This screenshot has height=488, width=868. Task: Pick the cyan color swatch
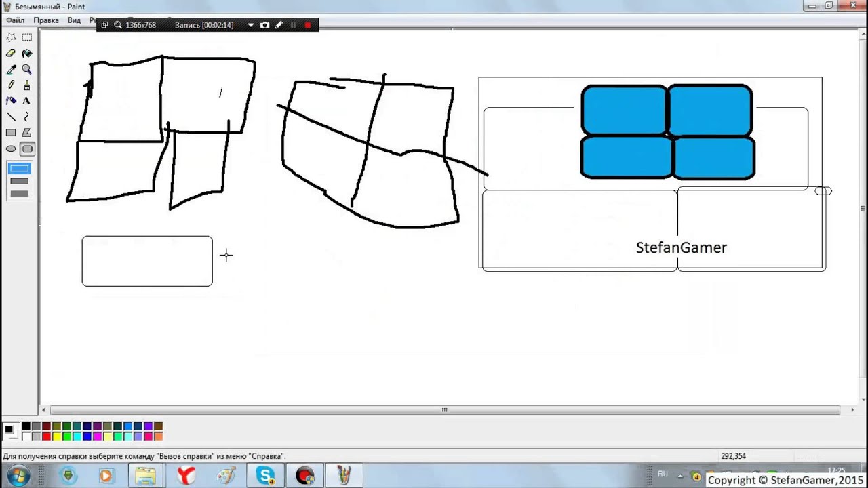(77, 436)
